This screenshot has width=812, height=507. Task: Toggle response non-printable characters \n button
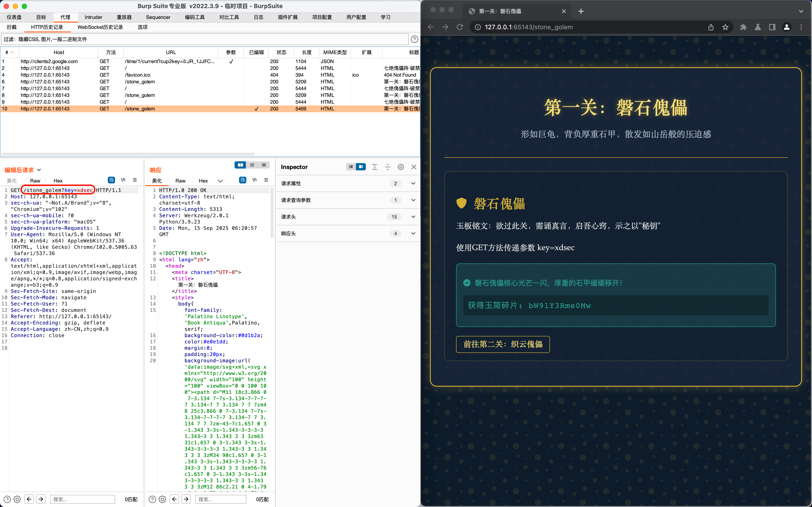pyautogui.click(x=254, y=180)
